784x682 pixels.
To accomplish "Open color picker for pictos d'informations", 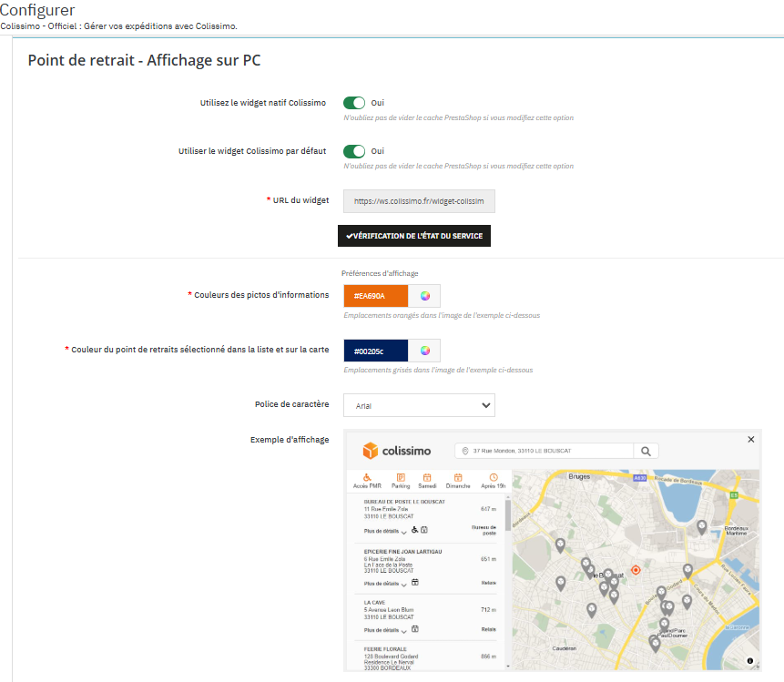I will coord(424,296).
